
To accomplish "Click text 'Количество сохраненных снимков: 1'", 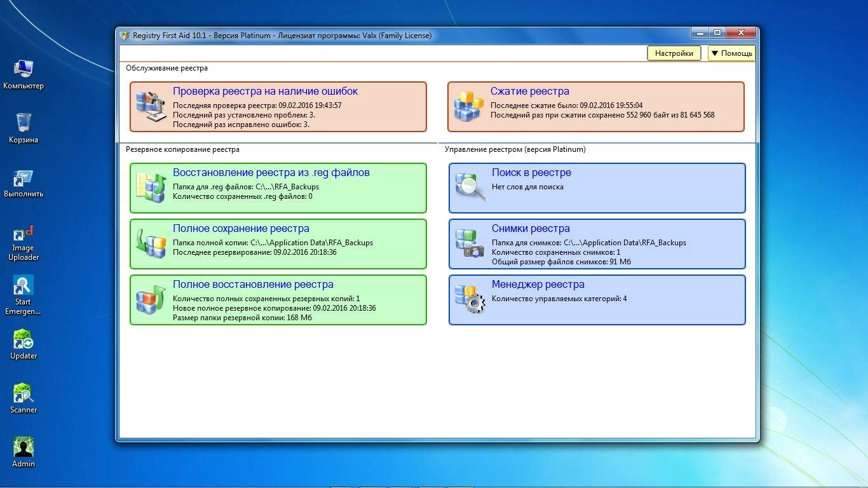I will click(556, 252).
